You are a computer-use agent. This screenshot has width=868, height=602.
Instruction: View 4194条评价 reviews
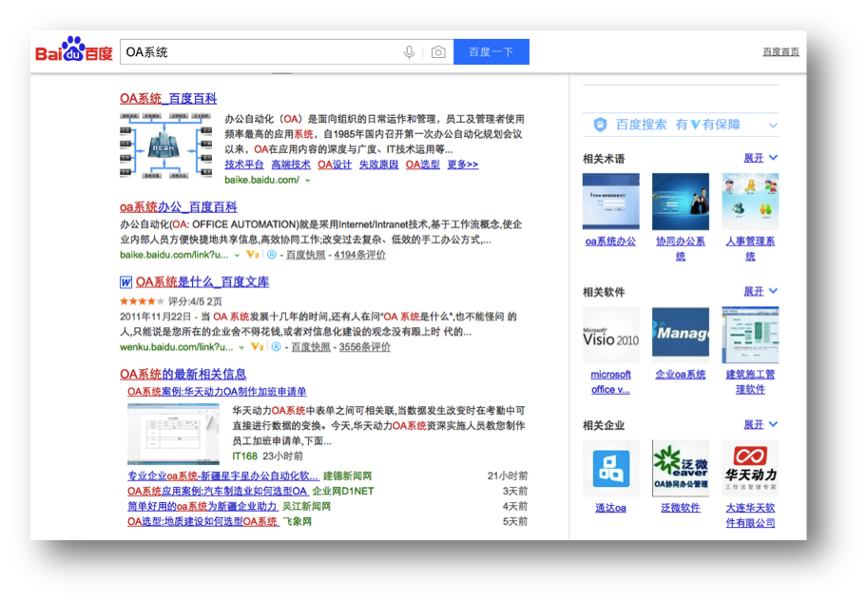click(x=359, y=255)
